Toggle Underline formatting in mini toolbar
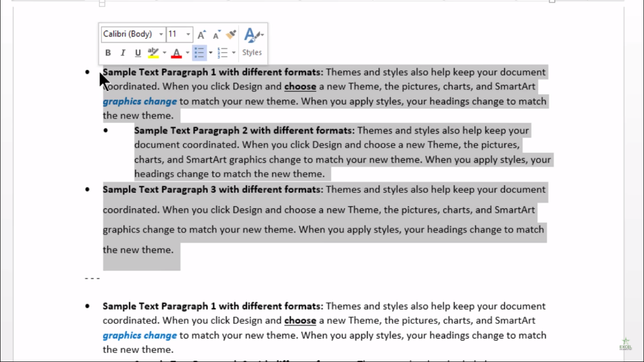The width and height of the screenshot is (644, 362). coord(138,53)
